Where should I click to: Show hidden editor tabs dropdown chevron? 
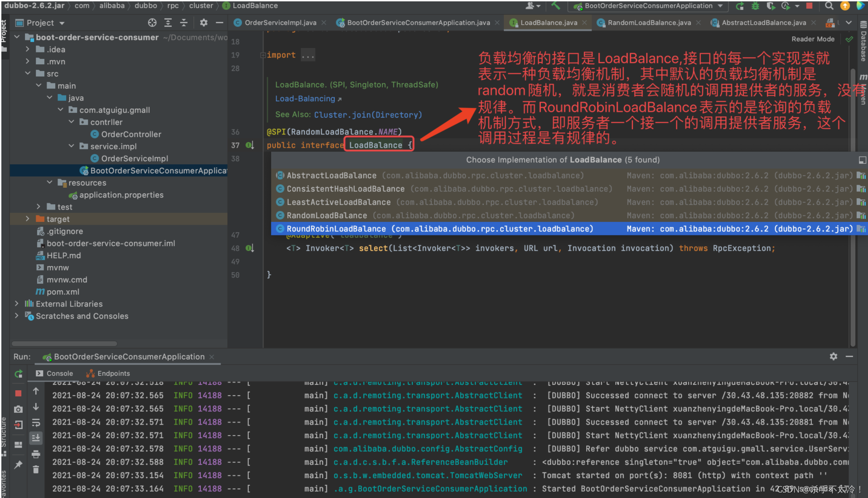849,23
